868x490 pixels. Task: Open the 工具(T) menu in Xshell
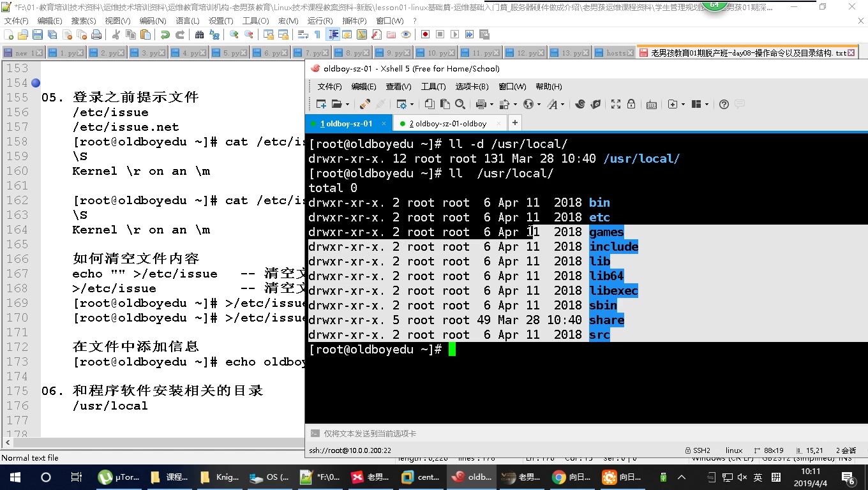(433, 86)
